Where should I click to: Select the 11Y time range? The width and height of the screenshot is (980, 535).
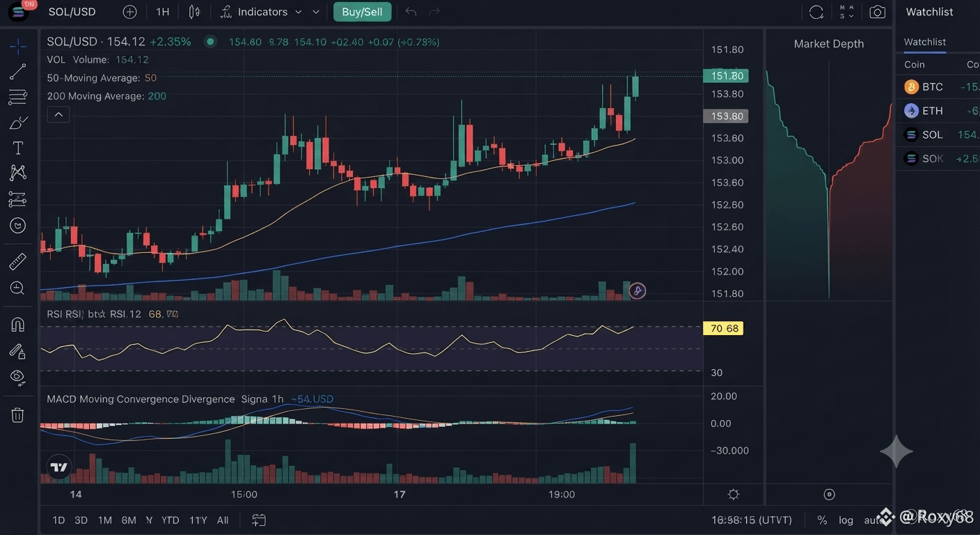(x=198, y=520)
